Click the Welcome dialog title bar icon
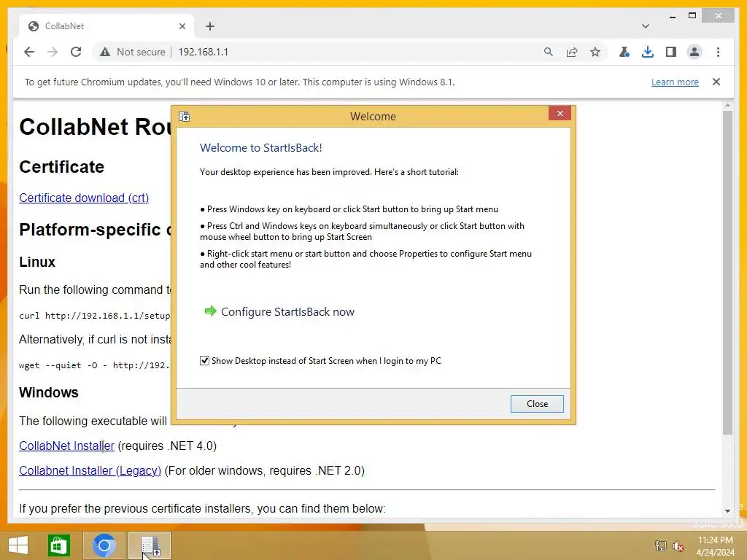Screen dimensions: 747x560 (x=185, y=117)
